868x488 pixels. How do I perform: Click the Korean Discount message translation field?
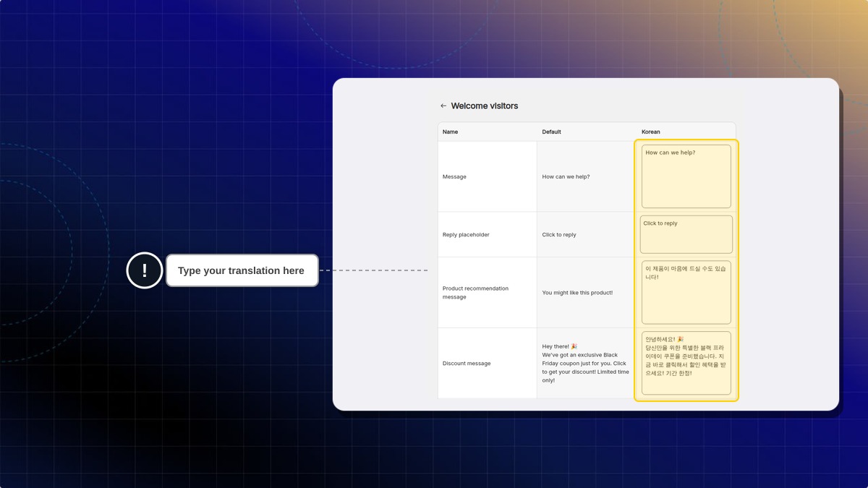(x=686, y=363)
